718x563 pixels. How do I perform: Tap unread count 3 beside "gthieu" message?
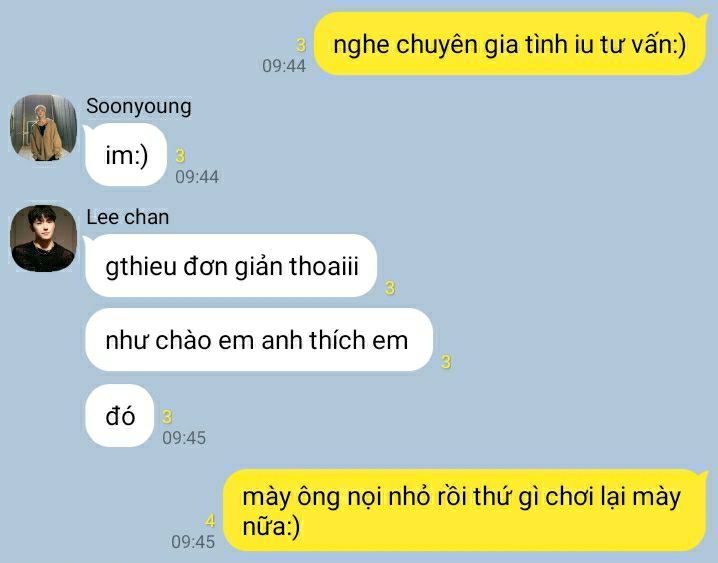tap(390, 288)
